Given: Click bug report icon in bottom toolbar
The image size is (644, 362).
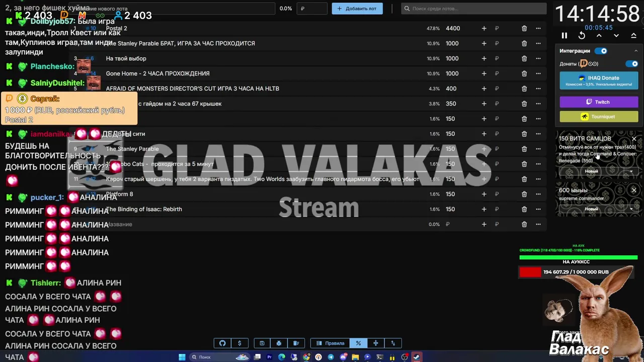Looking at the screenshot, I should click(x=279, y=343).
